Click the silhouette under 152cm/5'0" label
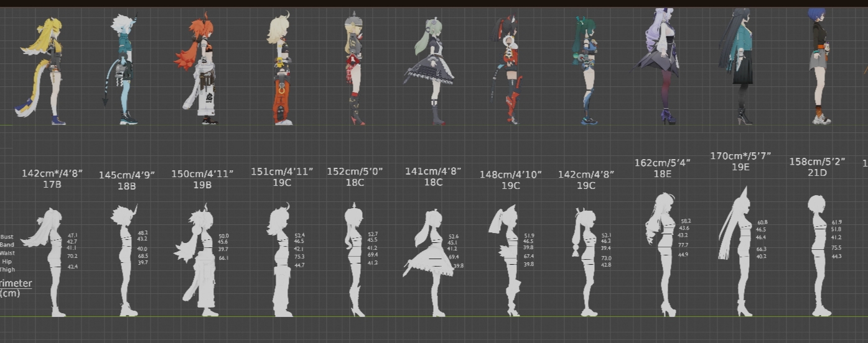Image resolution: width=868 pixels, height=343 pixels. 355,259
